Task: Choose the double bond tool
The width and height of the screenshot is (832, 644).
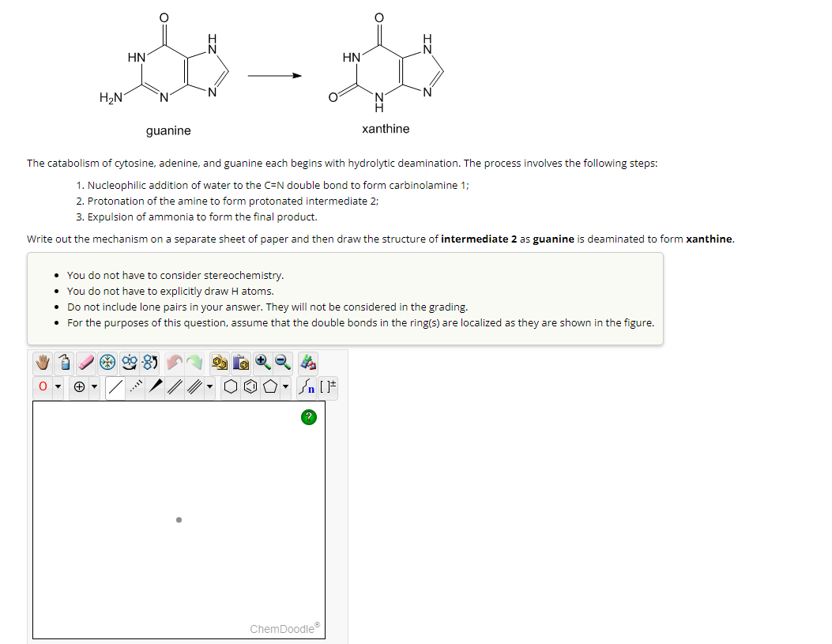Action: [173, 386]
